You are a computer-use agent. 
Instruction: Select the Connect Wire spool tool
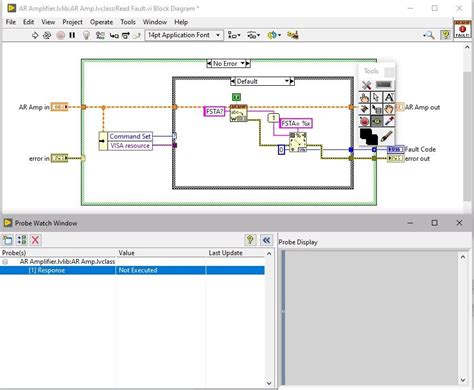click(x=364, y=109)
